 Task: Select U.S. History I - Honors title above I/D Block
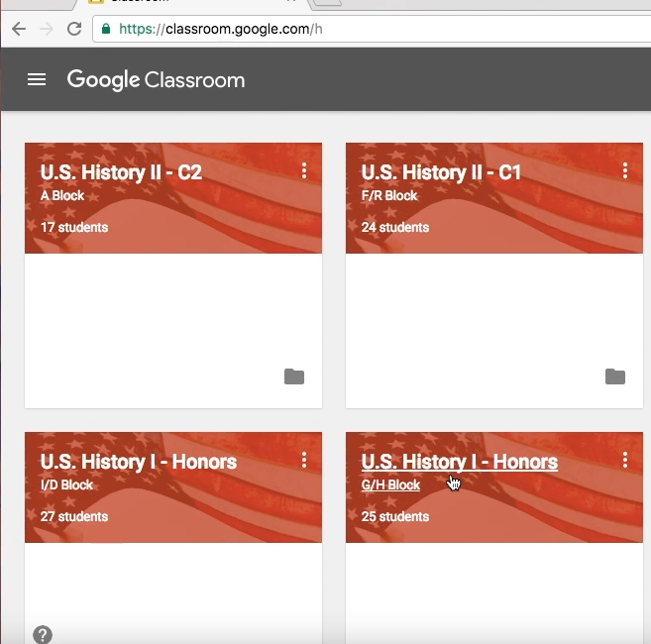pyautogui.click(x=139, y=462)
